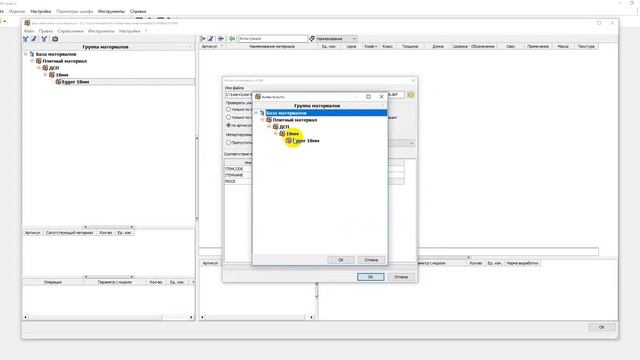
Task: Open Параметры шкафа menu
Action: click(75, 11)
